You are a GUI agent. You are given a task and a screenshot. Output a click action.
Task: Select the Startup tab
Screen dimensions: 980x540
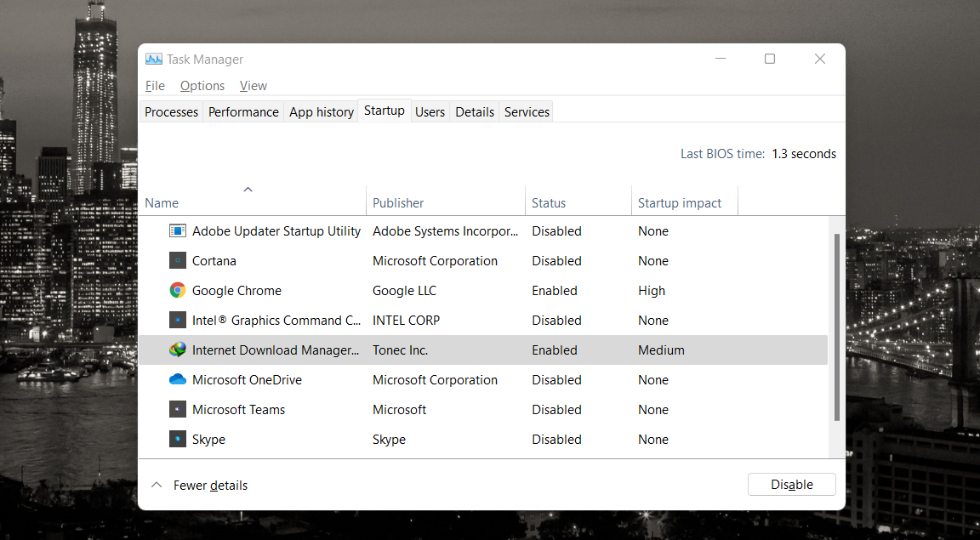[385, 111]
